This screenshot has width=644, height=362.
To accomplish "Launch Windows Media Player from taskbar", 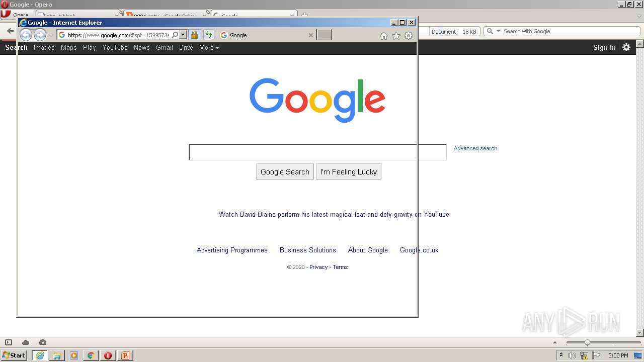I will (x=74, y=355).
